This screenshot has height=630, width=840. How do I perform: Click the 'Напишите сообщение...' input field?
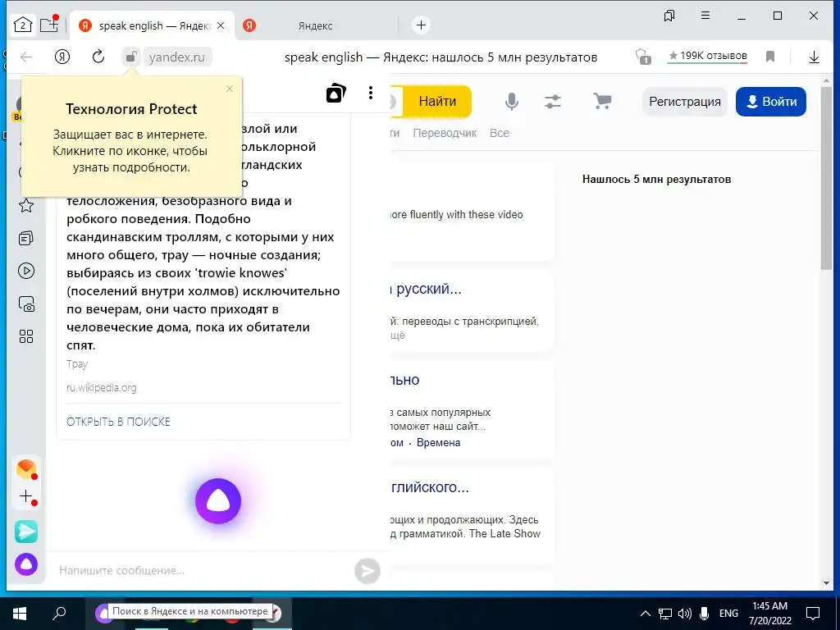click(203, 571)
